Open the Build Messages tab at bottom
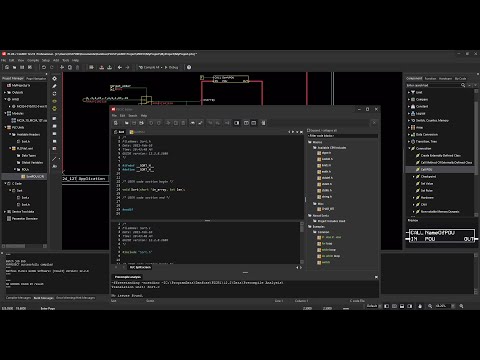 click(44, 298)
